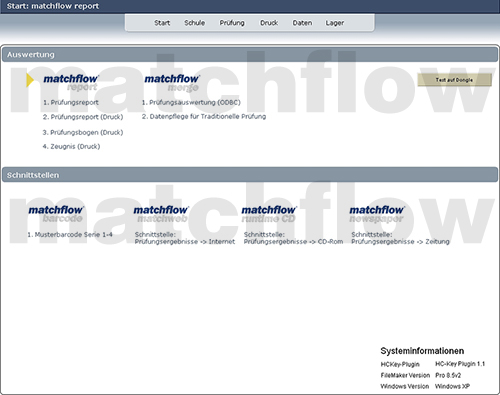Click the Test auf Dongle button
Screen dimensions: 500x395
pos(454,80)
